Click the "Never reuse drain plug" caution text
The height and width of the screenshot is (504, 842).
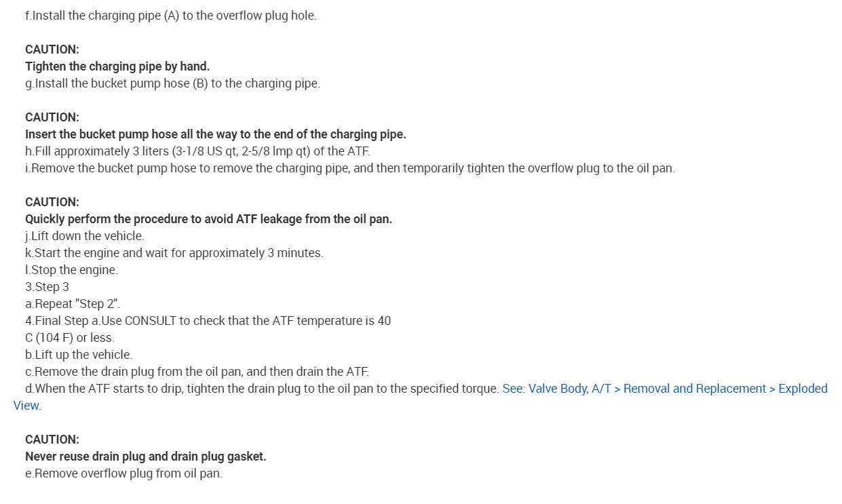[x=145, y=457]
